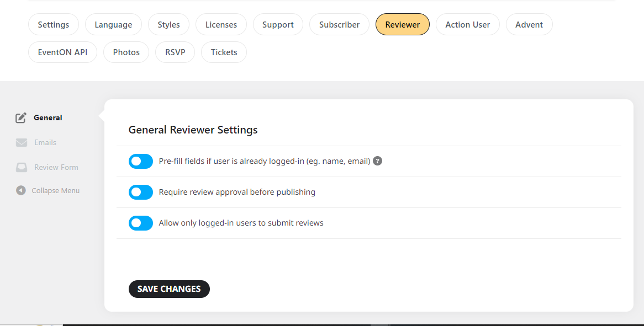Click the Pre-fill fields label text
Viewport: 644px width, 326px height.
(265, 161)
